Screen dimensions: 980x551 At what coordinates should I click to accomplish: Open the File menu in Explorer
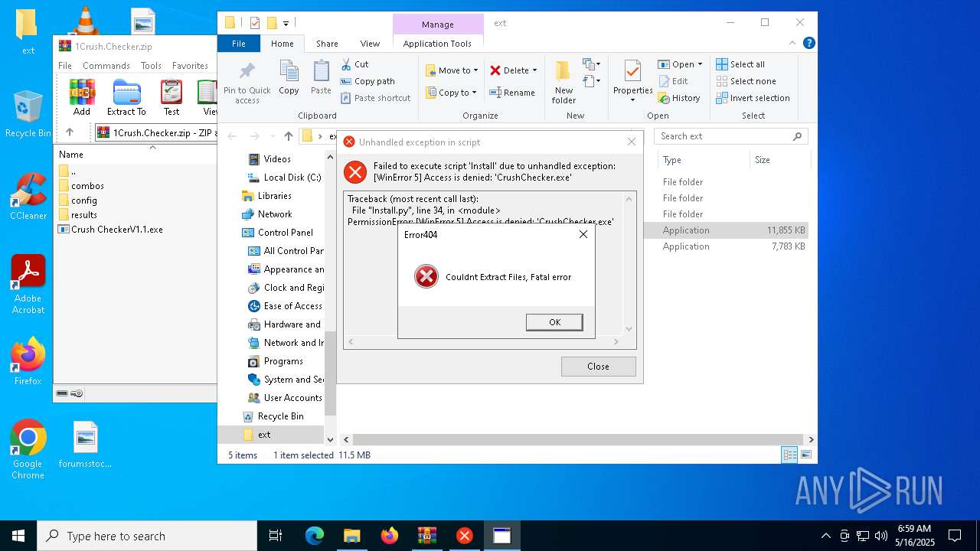click(x=239, y=44)
